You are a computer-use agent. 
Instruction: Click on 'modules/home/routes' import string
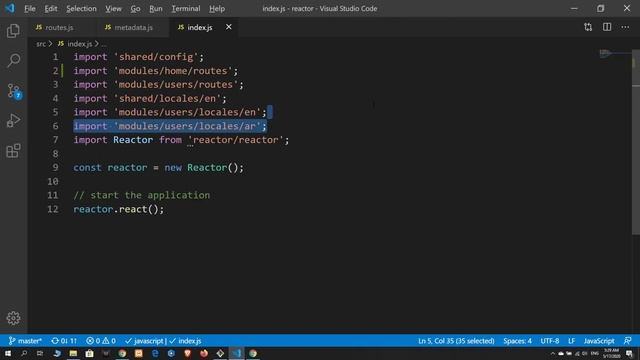(x=173, y=71)
